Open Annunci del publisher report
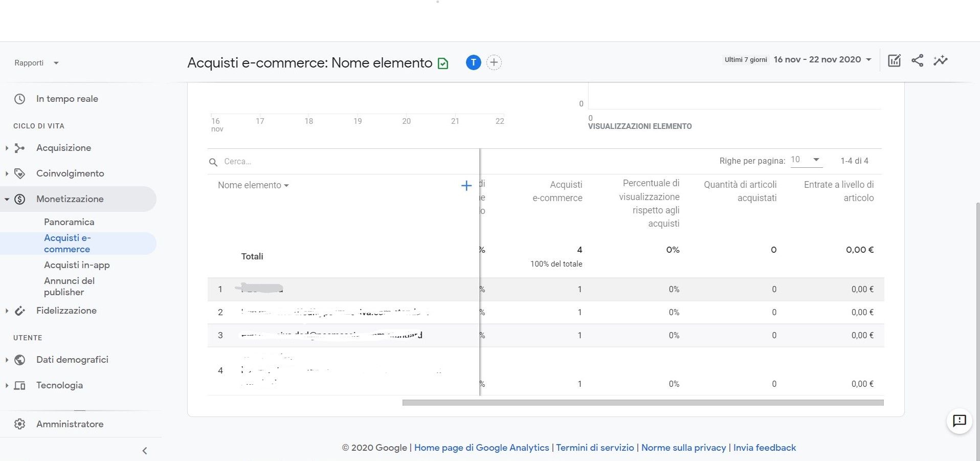 (69, 287)
